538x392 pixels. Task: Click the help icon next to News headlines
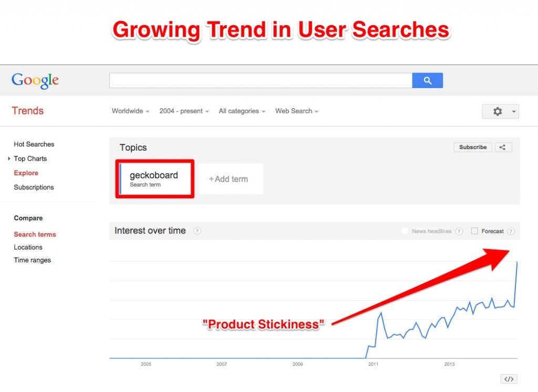(x=459, y=231)
